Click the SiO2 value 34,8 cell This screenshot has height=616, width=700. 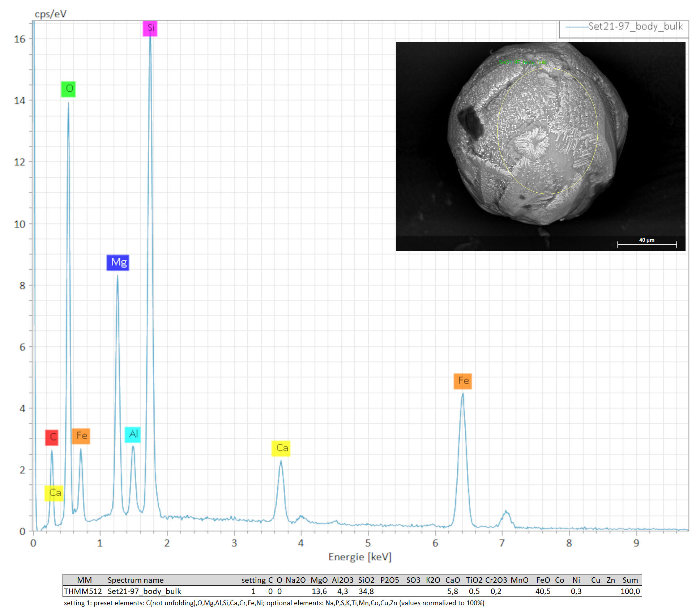(366, 591)
